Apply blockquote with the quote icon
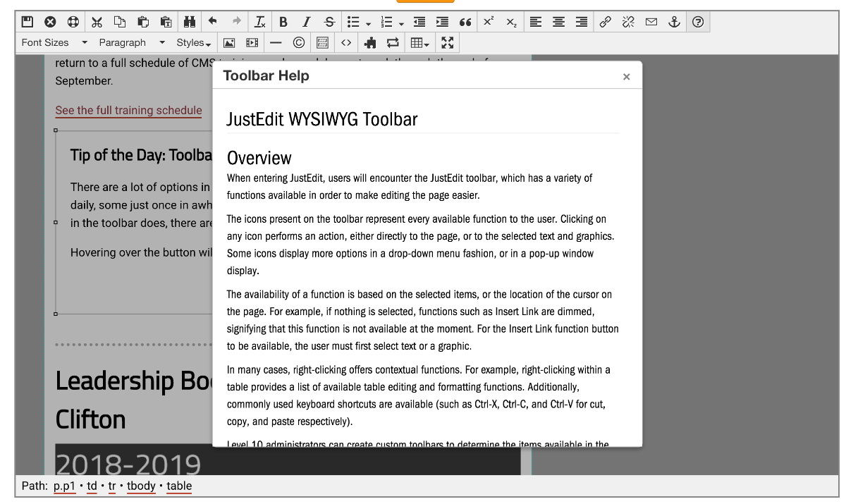Image resolution: width=846 pixels, height=504 pixels. click(465, 23)
